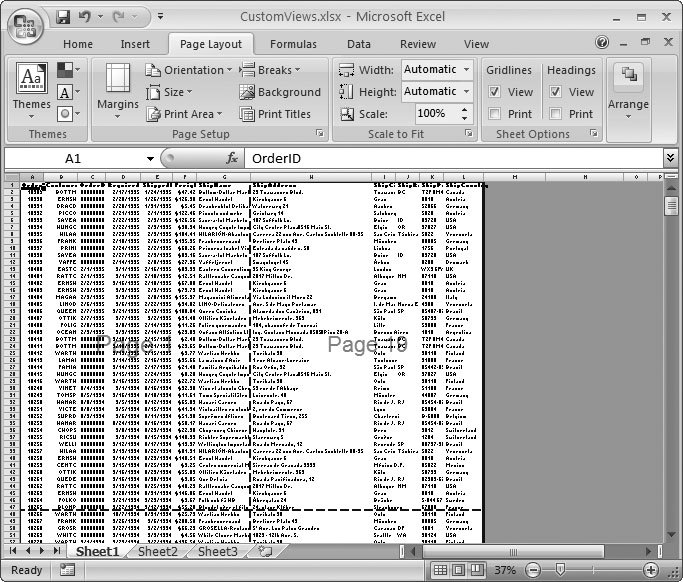Open Print Titles settings
The height and width of the screenshot is (582, 683).
(275, 114)
